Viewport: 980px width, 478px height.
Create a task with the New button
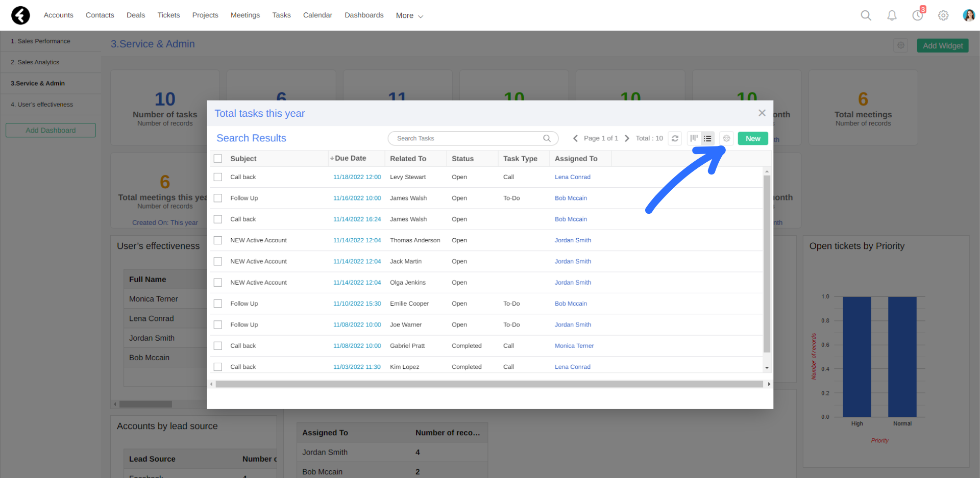(x=752, y=138)
